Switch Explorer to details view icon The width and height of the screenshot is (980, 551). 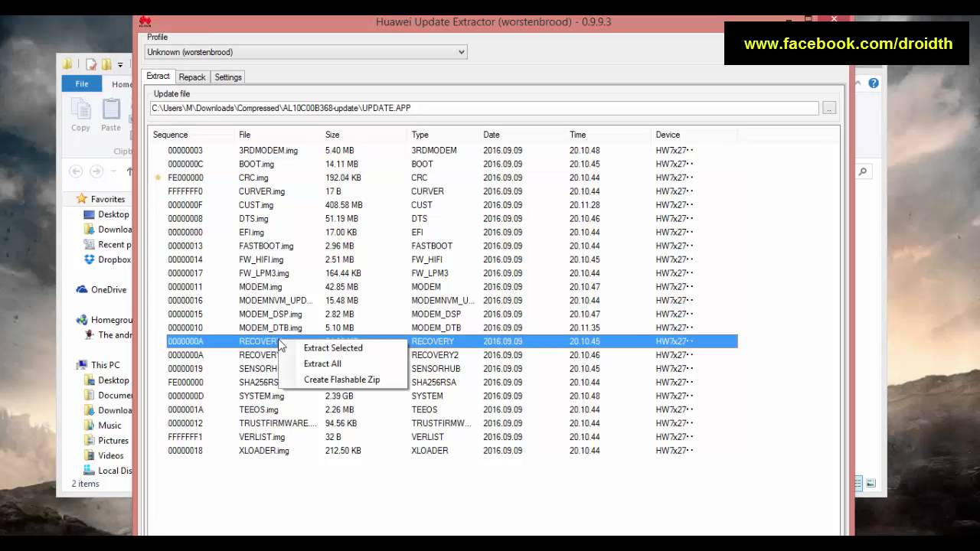click(x=858, y=484)
